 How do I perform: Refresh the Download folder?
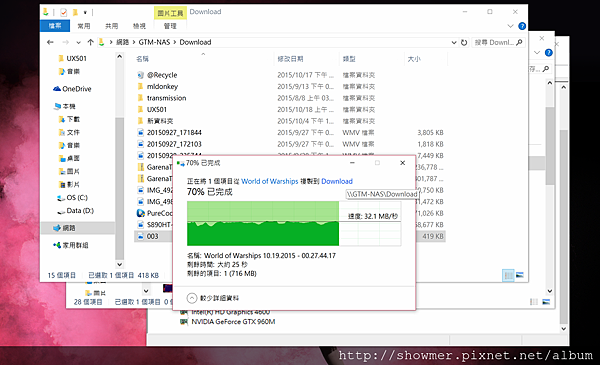click(x=464, y=42)
